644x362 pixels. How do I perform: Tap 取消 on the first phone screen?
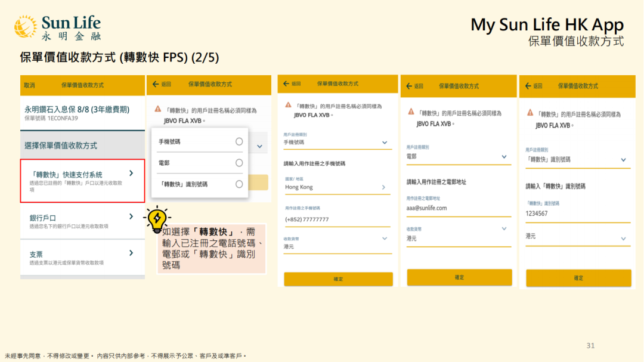(x=29, y=85)
